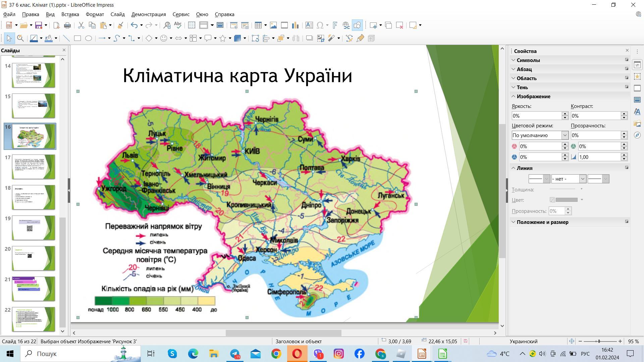This screenshot has width=644, height=362.
Task: Open the line style '- нет -' dropdown
Action: pyautogui.click(x=569, y=179)
